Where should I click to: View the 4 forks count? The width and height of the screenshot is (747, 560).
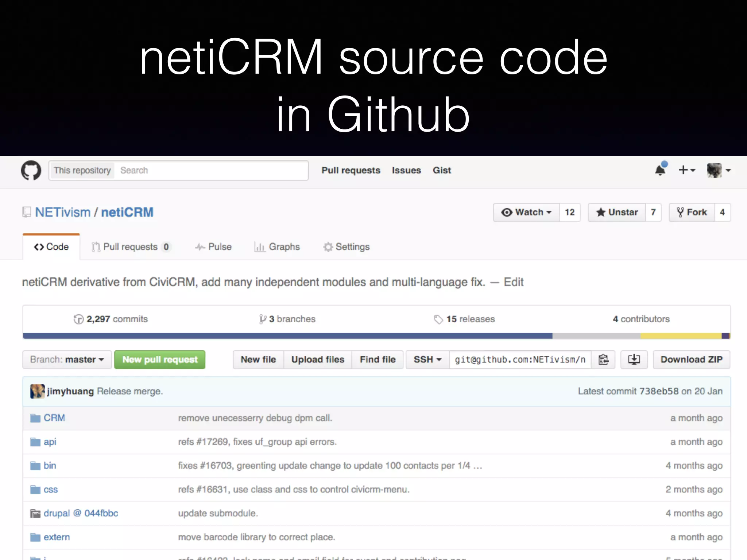[723, 212]
